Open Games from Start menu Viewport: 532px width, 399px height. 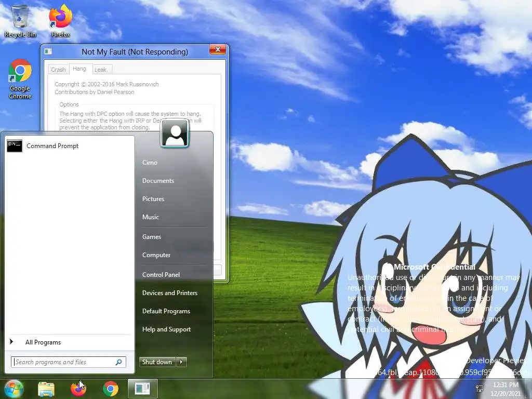pos(151,237)
